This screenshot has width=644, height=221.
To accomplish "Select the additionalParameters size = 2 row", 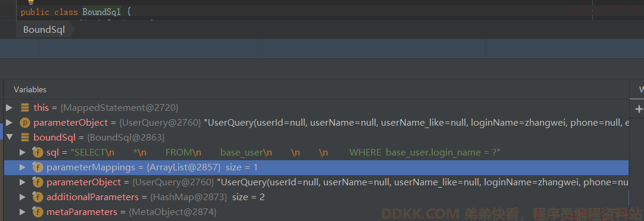I will (x=316, y=197).
